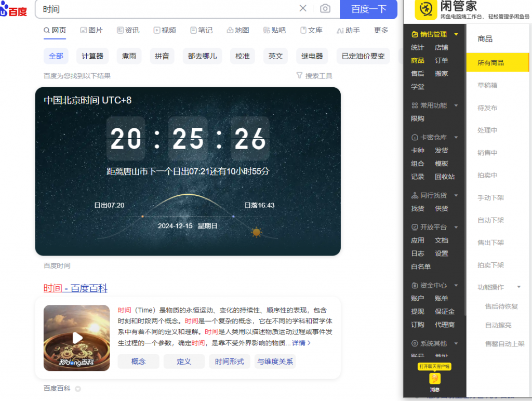Image resolution: width=532 pixels, height=401 pixels.
Task: Collapse the 常用功能 menu arrow
Action: coord(456,105)
